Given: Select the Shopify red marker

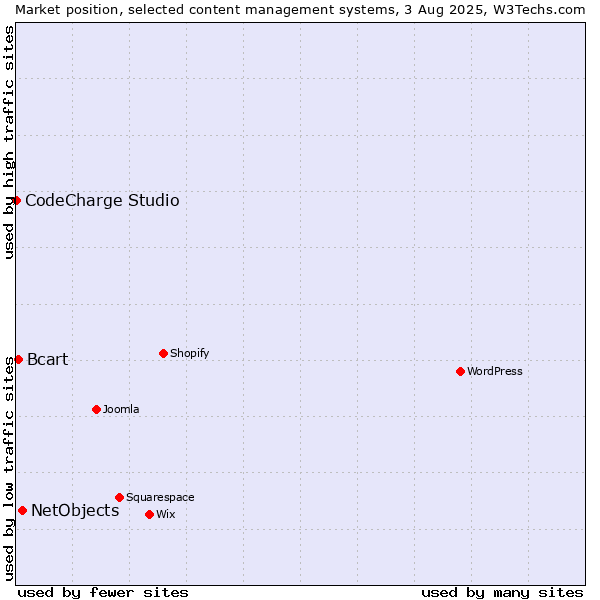Looking at the screenshot, I should coord(163,353).
